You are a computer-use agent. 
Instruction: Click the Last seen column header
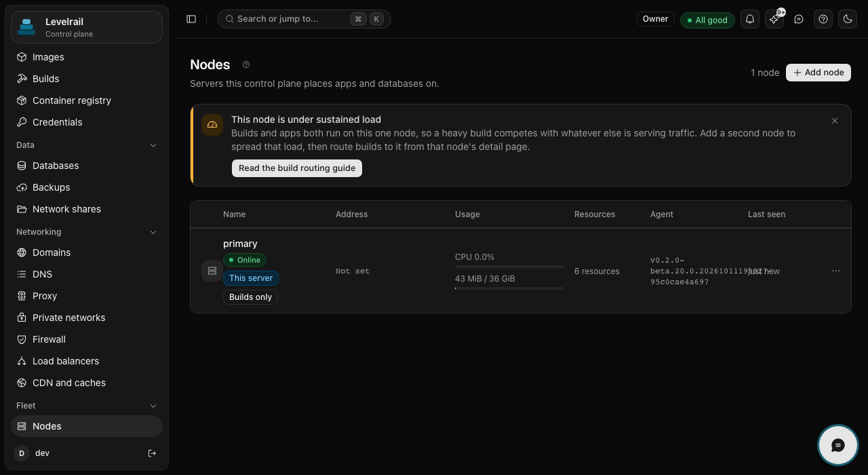(766, 214)
